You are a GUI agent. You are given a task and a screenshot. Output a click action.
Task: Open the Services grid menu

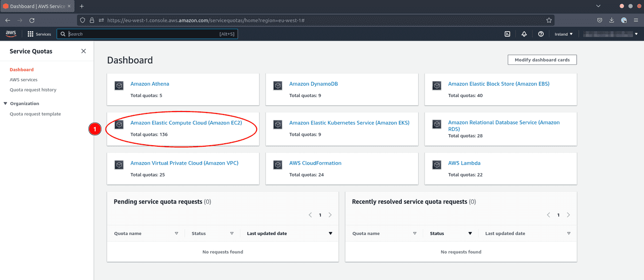coord(39,34)
